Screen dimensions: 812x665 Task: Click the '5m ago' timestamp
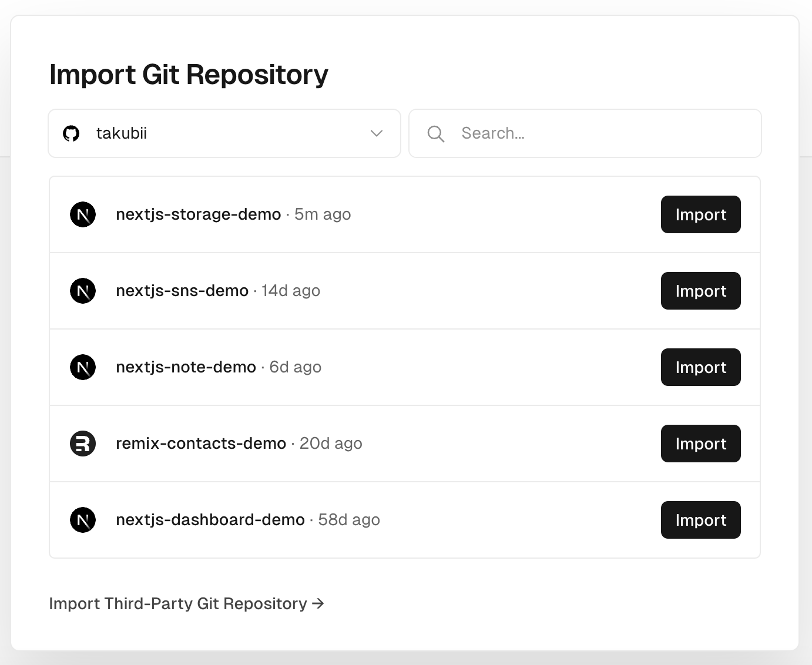(323, 214)
